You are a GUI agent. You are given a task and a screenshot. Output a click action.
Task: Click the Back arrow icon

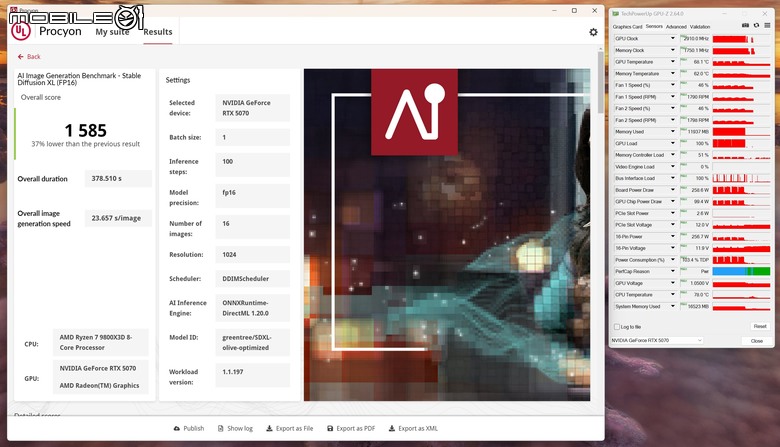20,57
